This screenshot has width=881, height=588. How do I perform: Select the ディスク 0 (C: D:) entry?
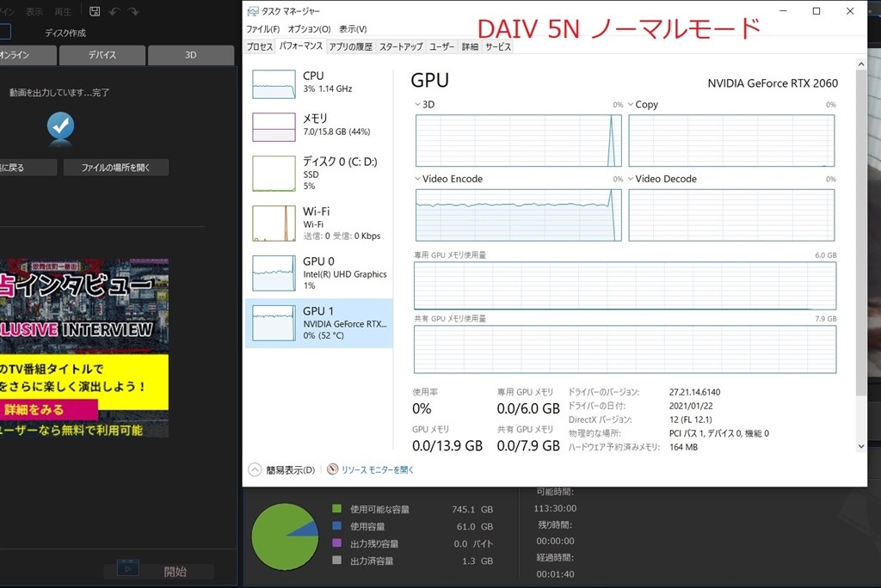(319, 173)
